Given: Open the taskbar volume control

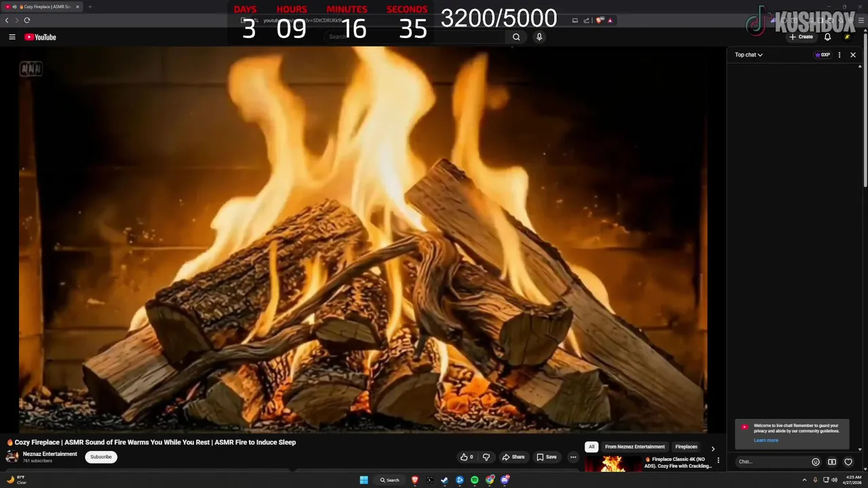Looking at the screenshot, I should click(x=834, y=480).
